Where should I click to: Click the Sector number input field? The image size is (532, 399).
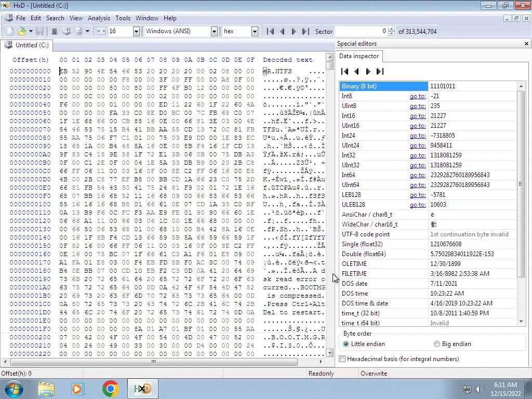click(361, 31)
